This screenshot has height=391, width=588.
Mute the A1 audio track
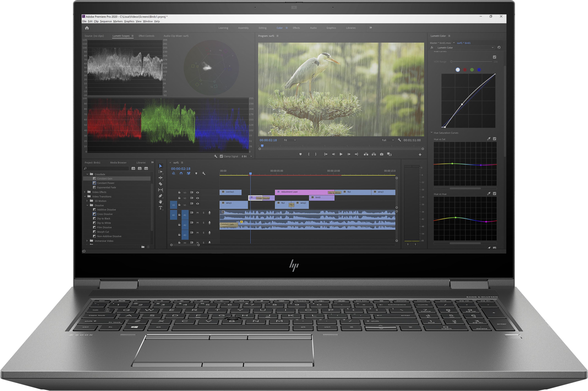pos(198,213)
